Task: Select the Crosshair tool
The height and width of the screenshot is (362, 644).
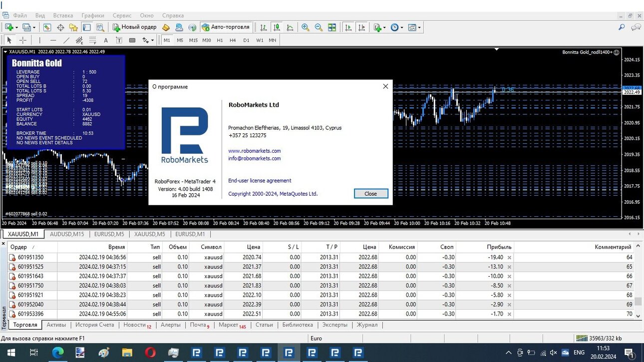Action: [x=23, y=40]
